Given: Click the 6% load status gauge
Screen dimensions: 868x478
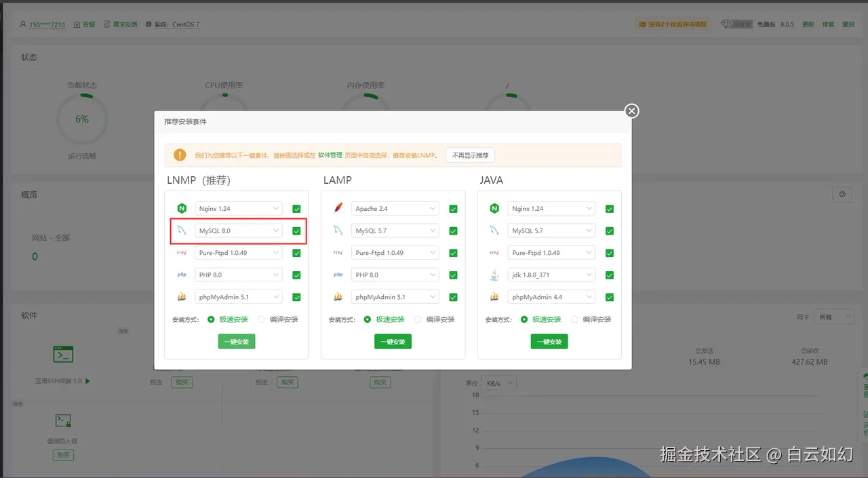Looking at the screenshot, I should (x=82, y=119).
